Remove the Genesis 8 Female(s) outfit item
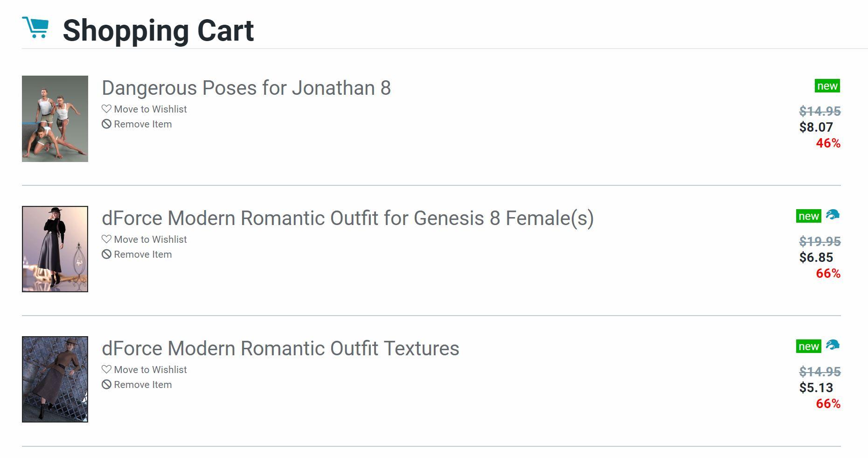The image size is (868, 458). 142,254
